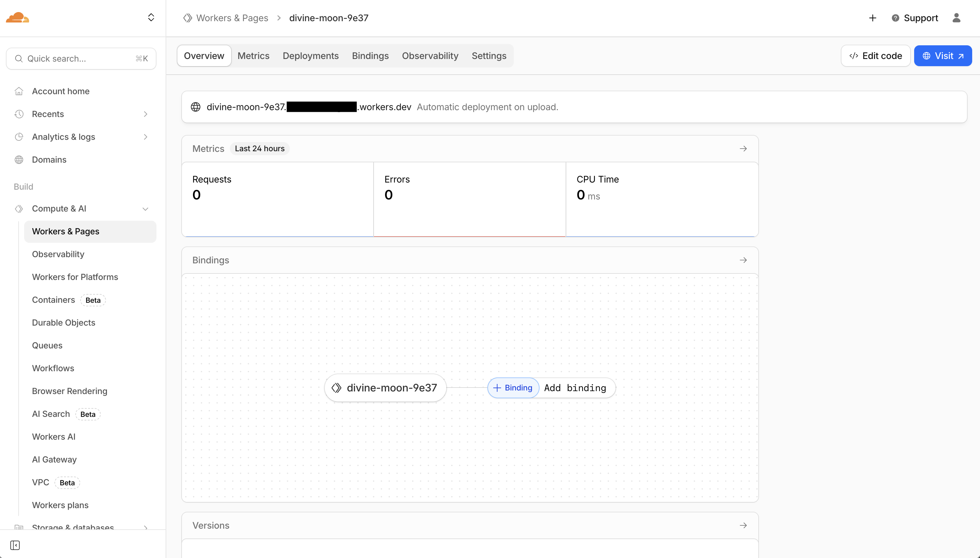
Task: Expand the Analytics & logs section
Action: coord(145,137)
